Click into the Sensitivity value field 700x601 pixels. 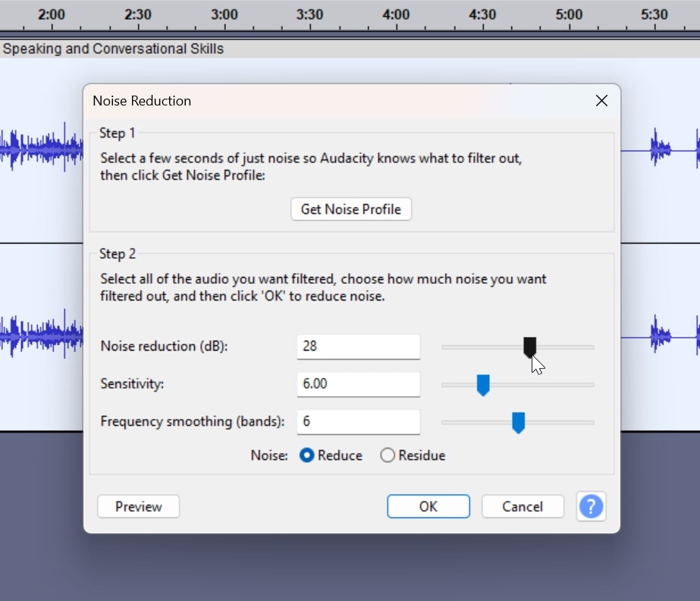click(358, 384)
